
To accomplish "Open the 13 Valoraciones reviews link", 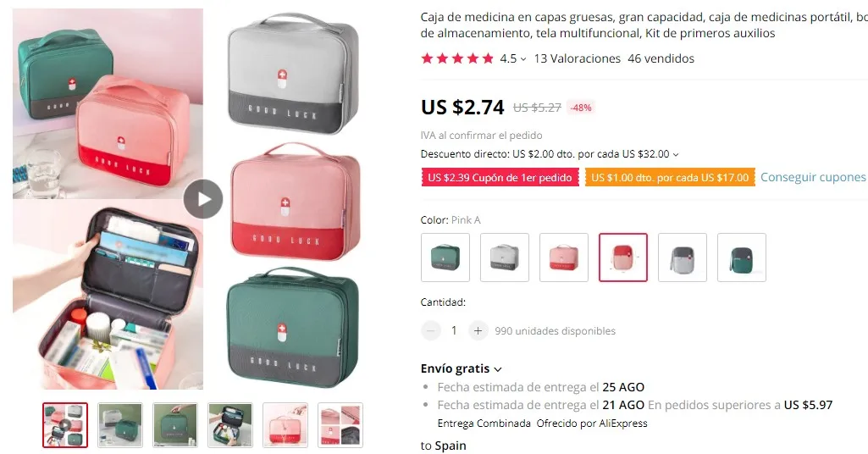I will [577, 58].
